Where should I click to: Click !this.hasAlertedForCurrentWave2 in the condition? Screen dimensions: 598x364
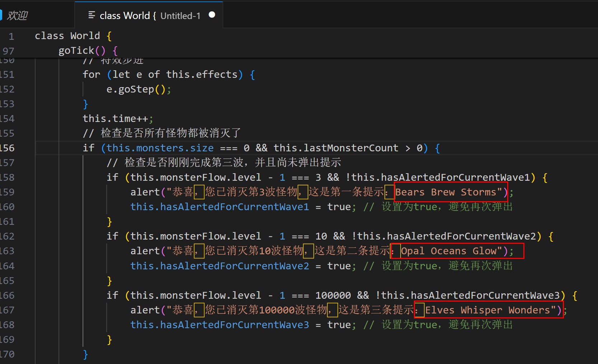coord(444,236)
